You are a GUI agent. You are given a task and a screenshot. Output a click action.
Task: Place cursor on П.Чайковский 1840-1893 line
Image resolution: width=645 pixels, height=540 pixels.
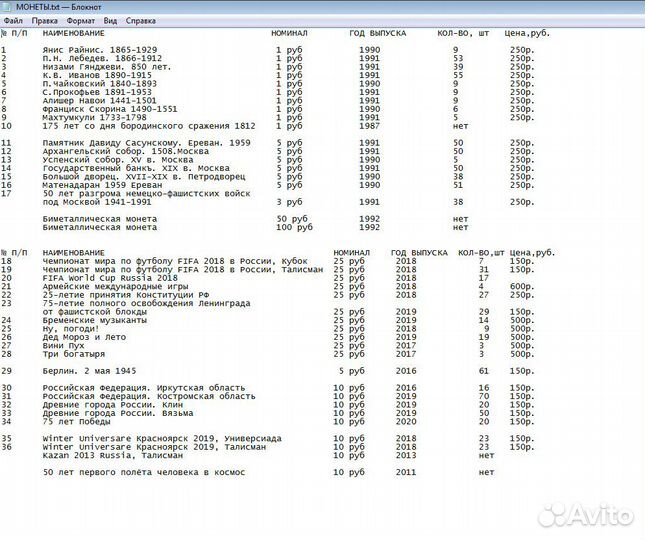pyautogui.click(x=98, y=83)
